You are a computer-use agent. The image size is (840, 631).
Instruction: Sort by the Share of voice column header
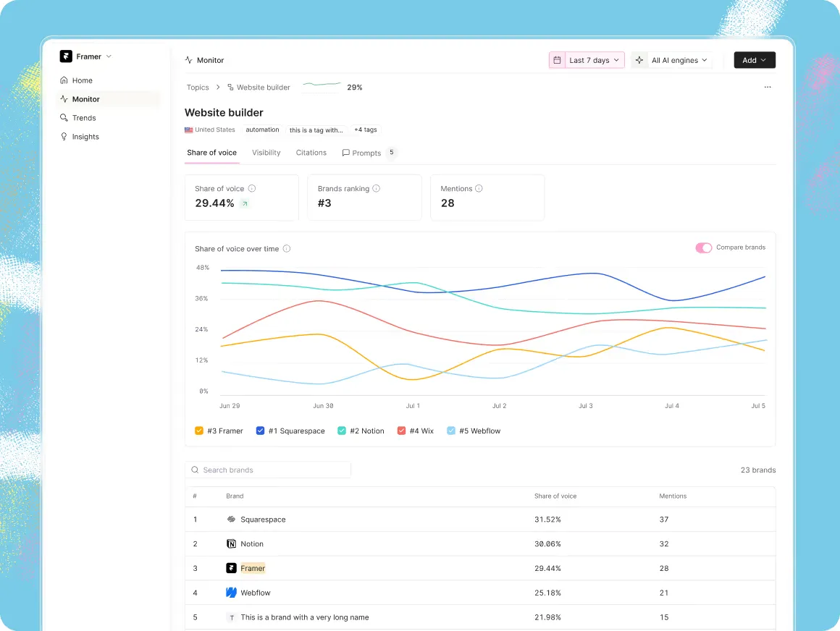(555, 496)
